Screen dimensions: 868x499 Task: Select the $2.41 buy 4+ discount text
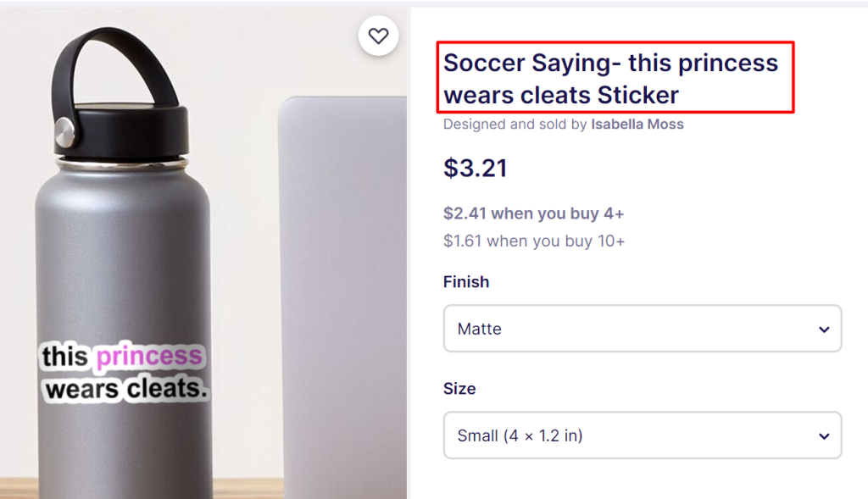(x=533, y=213)
